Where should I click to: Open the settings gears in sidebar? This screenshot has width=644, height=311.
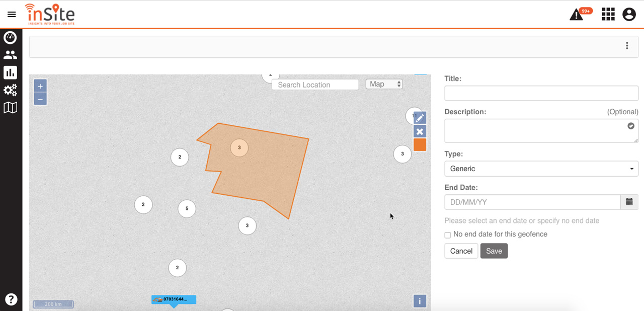[10, 90]
